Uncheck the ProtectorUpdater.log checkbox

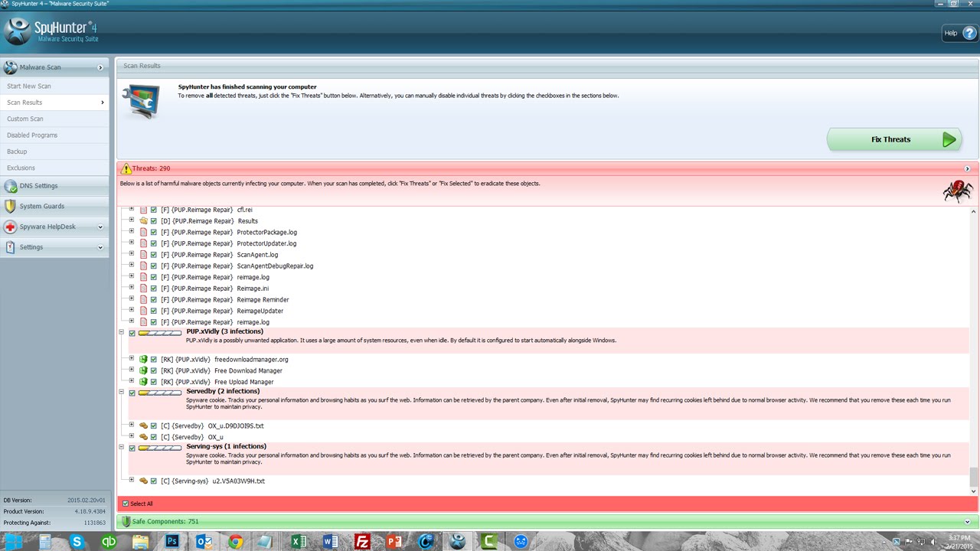(154, 243)
